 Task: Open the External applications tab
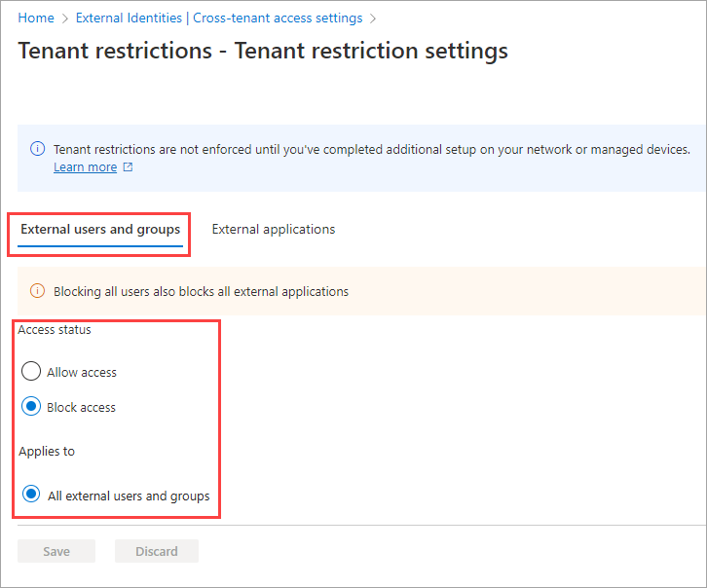click(x=273, y=230)
